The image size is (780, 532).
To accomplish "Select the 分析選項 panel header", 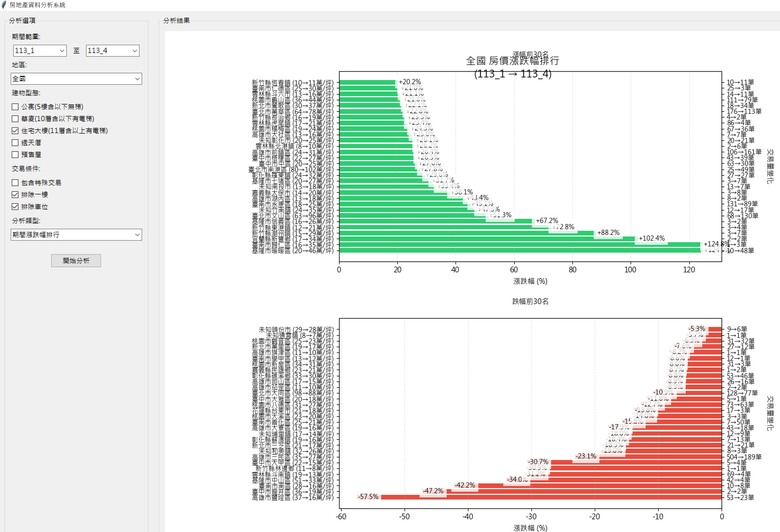I will (x=22, y=20).
